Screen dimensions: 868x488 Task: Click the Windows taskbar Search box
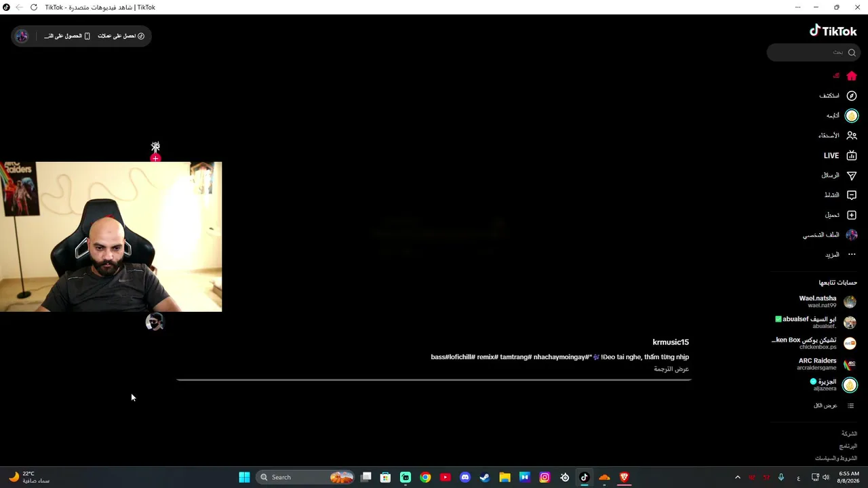307,477
